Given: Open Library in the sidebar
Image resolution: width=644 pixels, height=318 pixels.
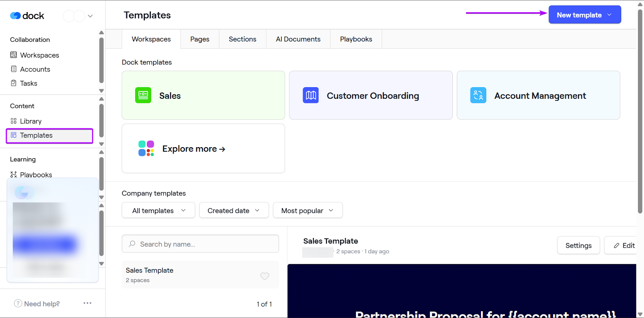Looking at the screenshot, I should [31, 121].
